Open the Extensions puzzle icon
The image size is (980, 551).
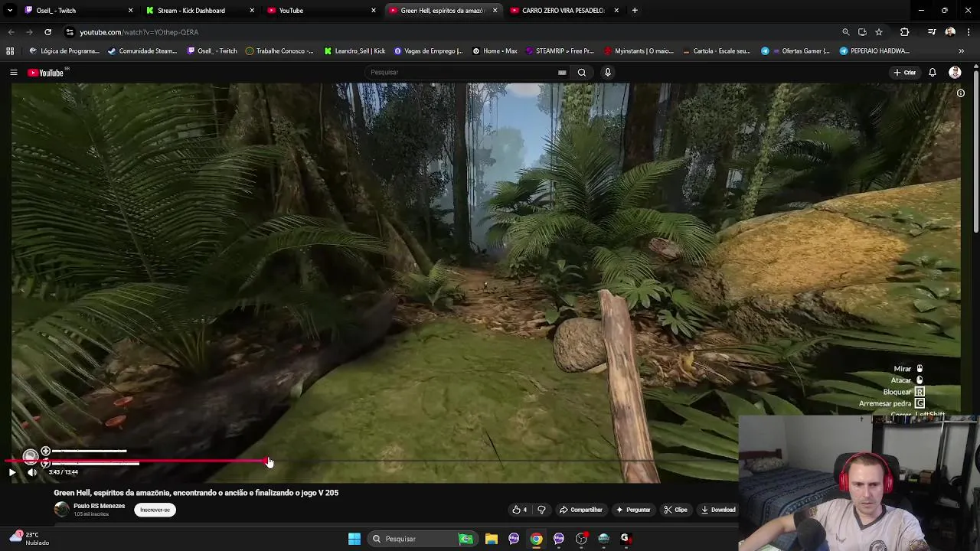point(905,32)
